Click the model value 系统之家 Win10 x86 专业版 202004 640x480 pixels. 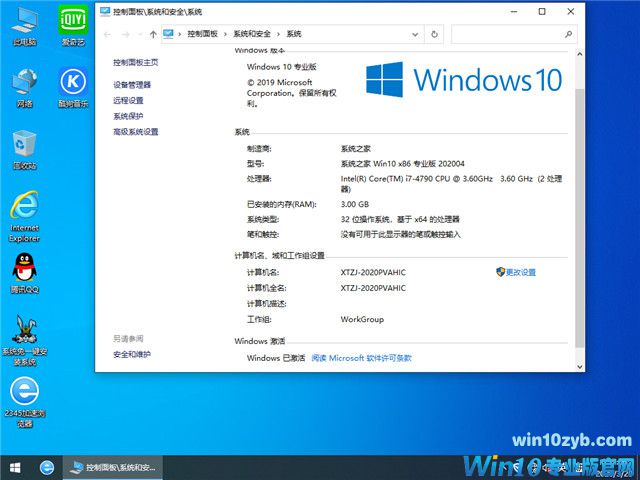click(402, 164)
